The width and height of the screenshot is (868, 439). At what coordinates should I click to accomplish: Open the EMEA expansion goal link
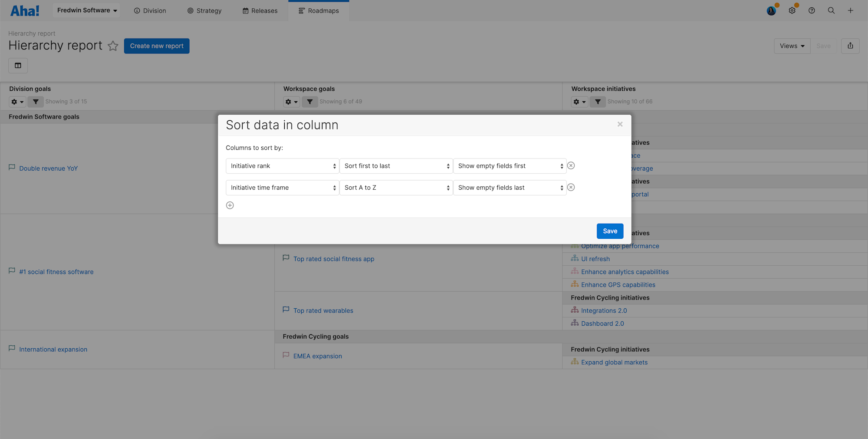click(317, 356)
